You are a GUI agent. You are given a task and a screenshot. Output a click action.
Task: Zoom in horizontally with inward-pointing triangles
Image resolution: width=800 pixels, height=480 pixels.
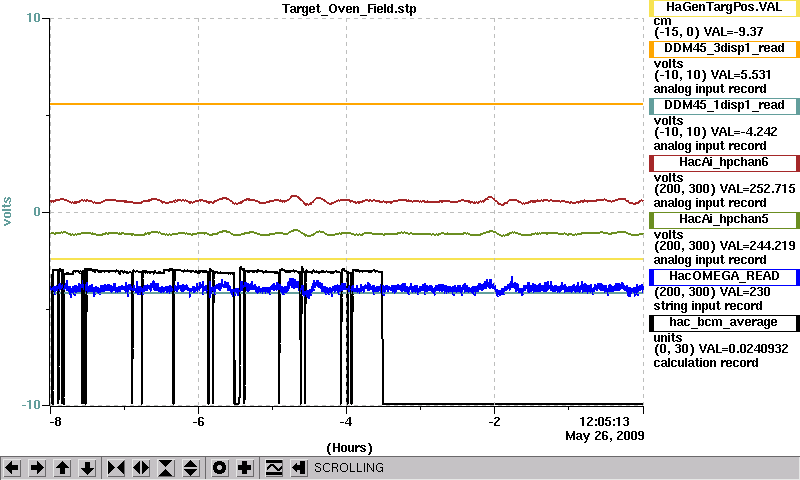116,468
